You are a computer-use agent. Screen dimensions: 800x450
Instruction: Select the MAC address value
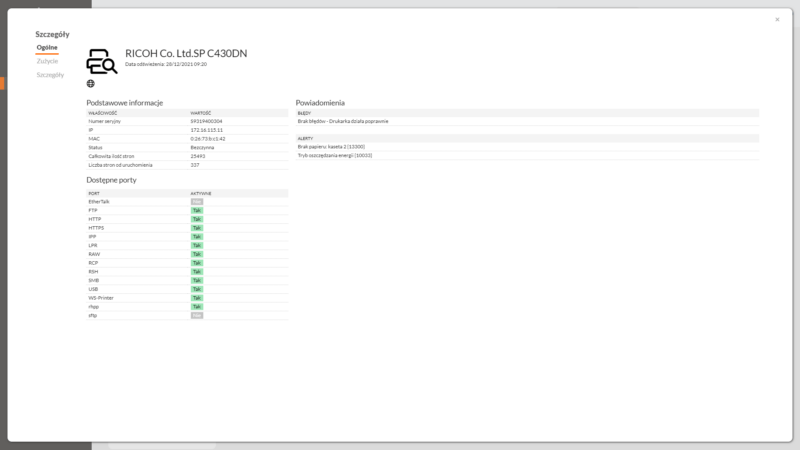208,139
